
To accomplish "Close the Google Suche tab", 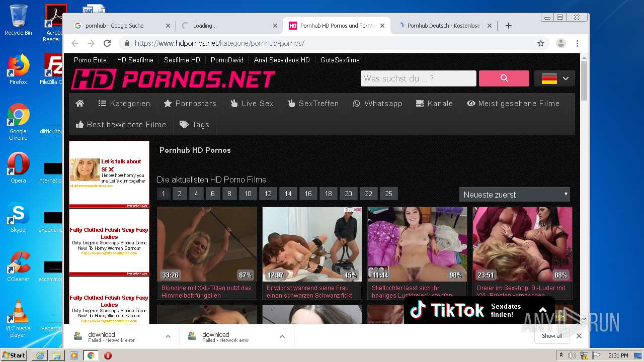I will click(x=168, y=26).
